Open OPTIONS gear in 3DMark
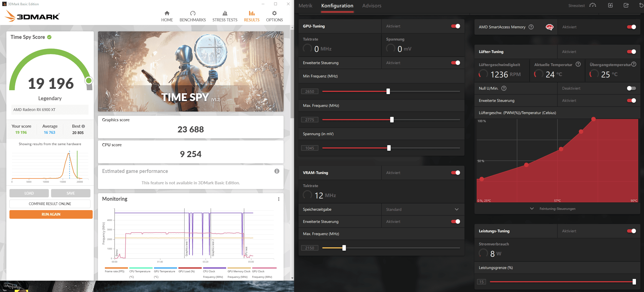 click(274, 16)
